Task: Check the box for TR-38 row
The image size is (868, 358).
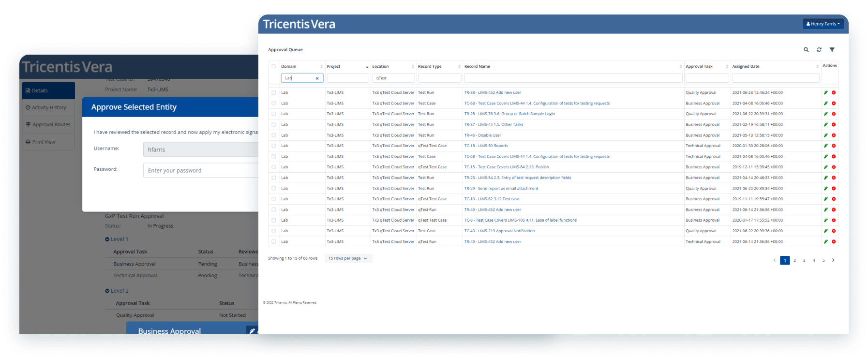Action: pos(274,92)
